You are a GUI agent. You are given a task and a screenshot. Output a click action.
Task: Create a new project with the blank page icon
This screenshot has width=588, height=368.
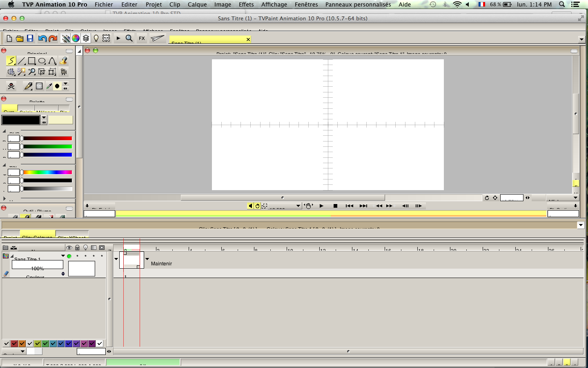[9, 38]
